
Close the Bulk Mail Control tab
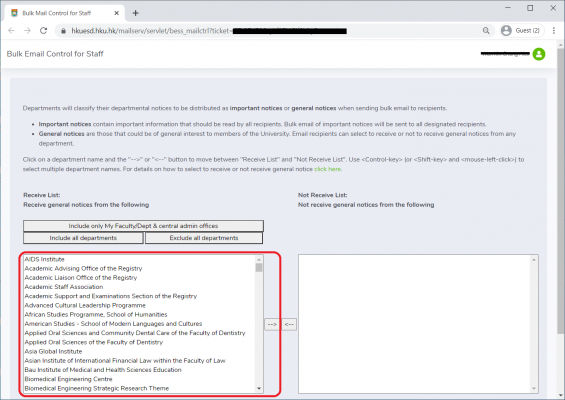[x=116, y=13]
